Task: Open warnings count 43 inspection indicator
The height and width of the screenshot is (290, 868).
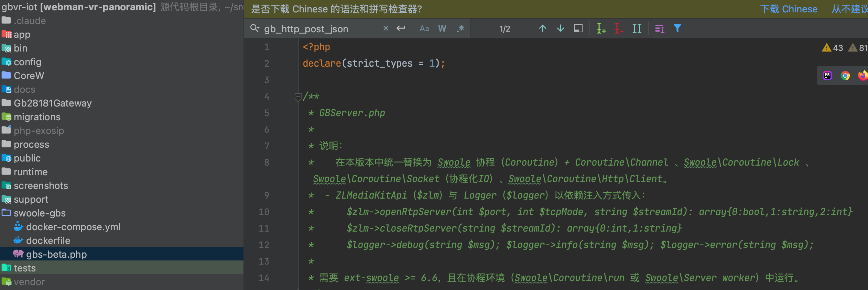Action: point(832,48)
